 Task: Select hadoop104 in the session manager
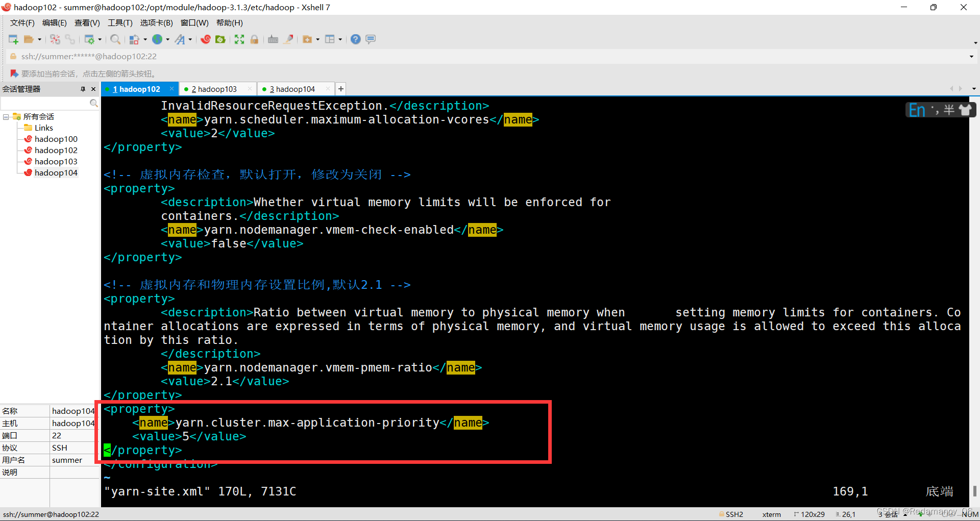click(56, 172)
